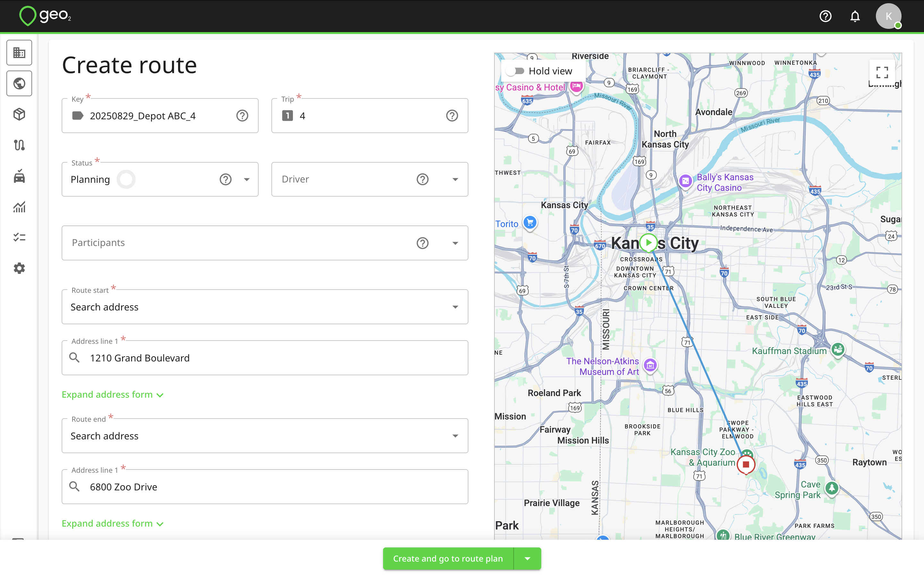This screenshot has height=576, width=924.
Task: Click the Key input field
Action: click(160, 116)
